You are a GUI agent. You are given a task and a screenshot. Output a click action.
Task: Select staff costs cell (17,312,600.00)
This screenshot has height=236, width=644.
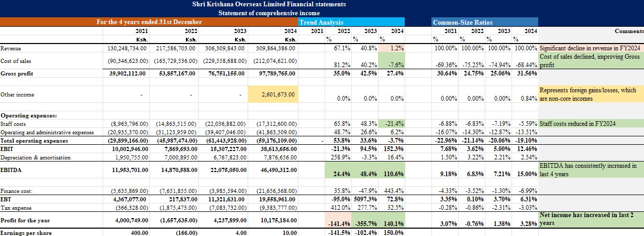[x=274, y=125]
